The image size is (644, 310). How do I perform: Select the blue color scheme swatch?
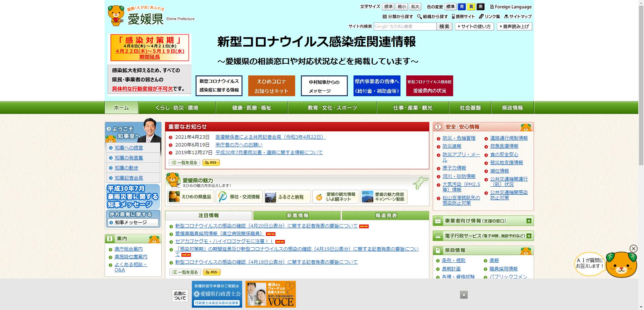coord(462,7)
